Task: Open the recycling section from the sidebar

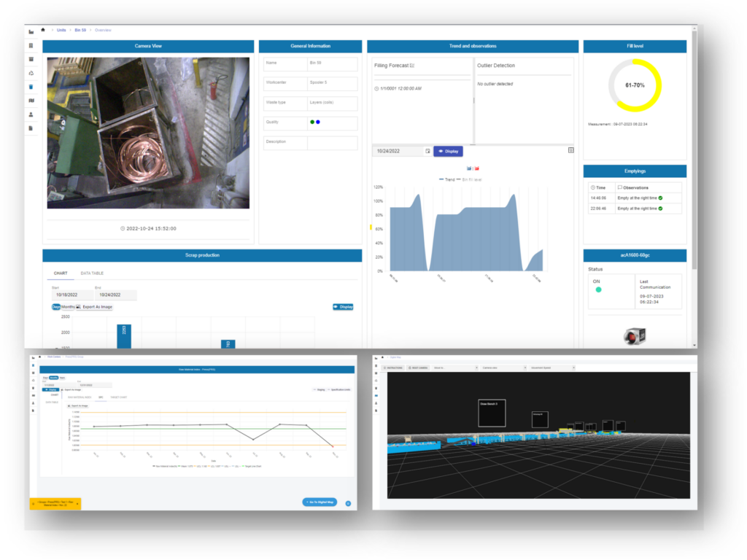Action: click(x=31, y=74)
